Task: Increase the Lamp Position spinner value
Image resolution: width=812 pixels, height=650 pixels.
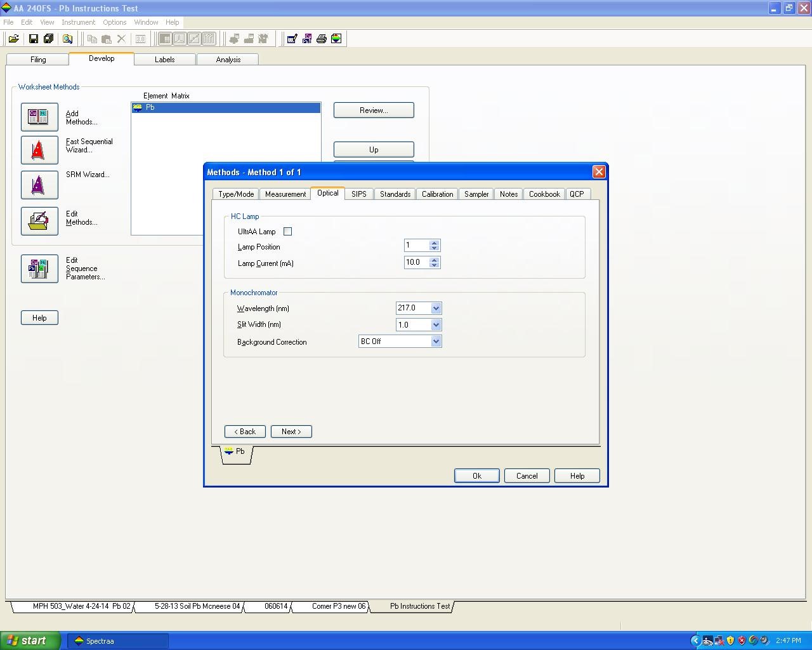Action: tap(435, 242)
